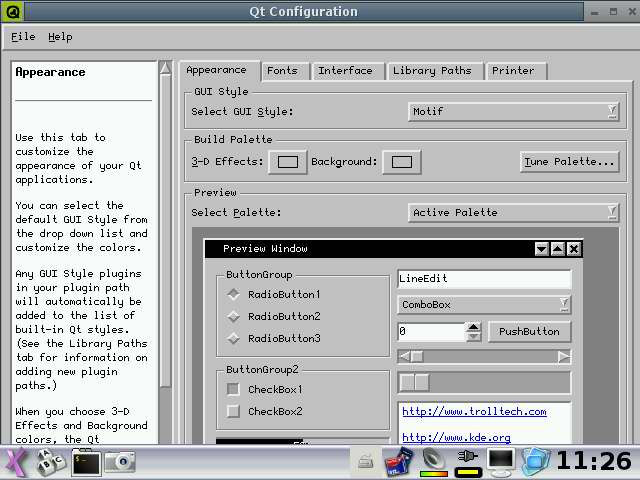Screen dimensions: 640x480
Task: Select the RadioButton3 option
Action: [234, 338]
